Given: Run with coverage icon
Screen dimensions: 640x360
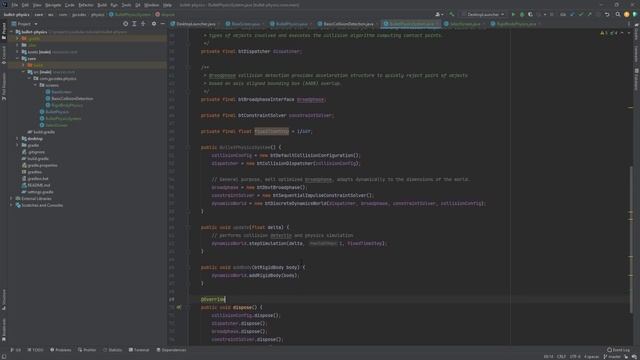Looking at the screenshot, I should click(530, 14).
